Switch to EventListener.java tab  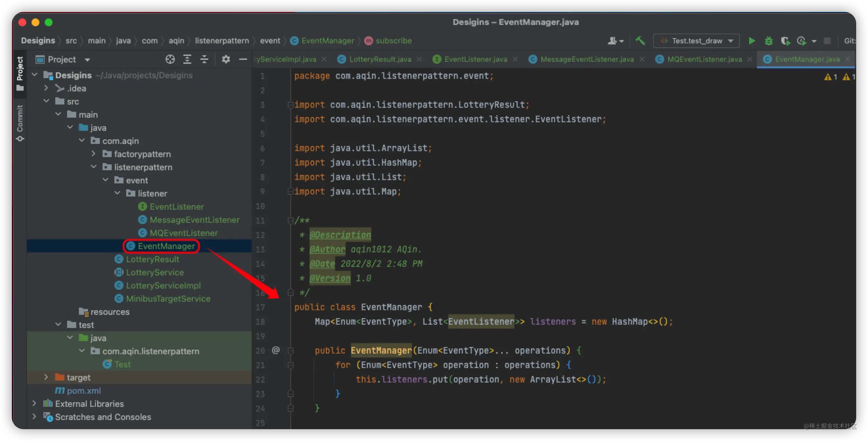coord(475,59)
